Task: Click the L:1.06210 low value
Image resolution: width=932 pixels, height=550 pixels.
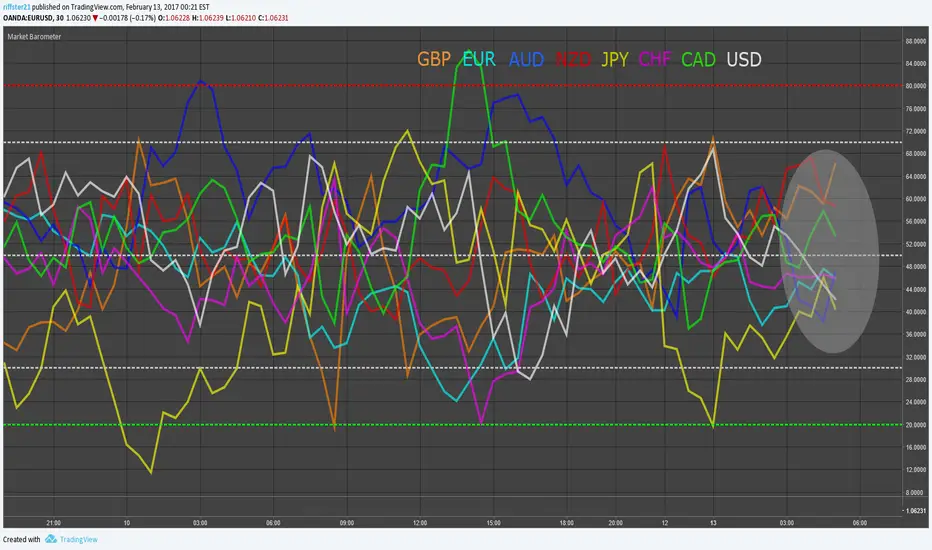Action: click(x=241, y=18)
